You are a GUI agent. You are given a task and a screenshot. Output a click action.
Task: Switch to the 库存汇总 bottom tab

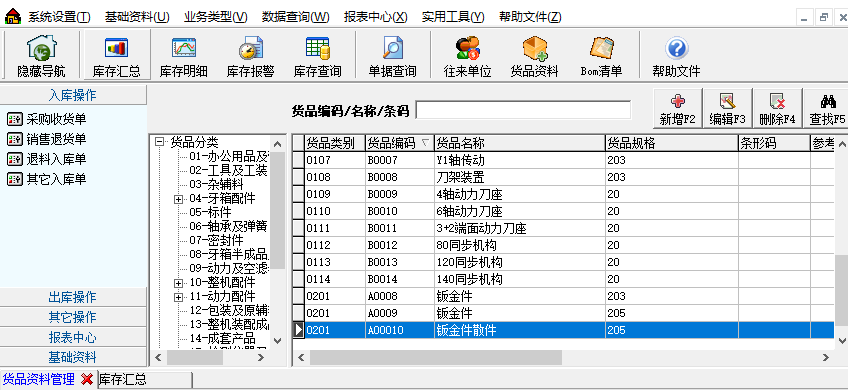pos(144,379)
